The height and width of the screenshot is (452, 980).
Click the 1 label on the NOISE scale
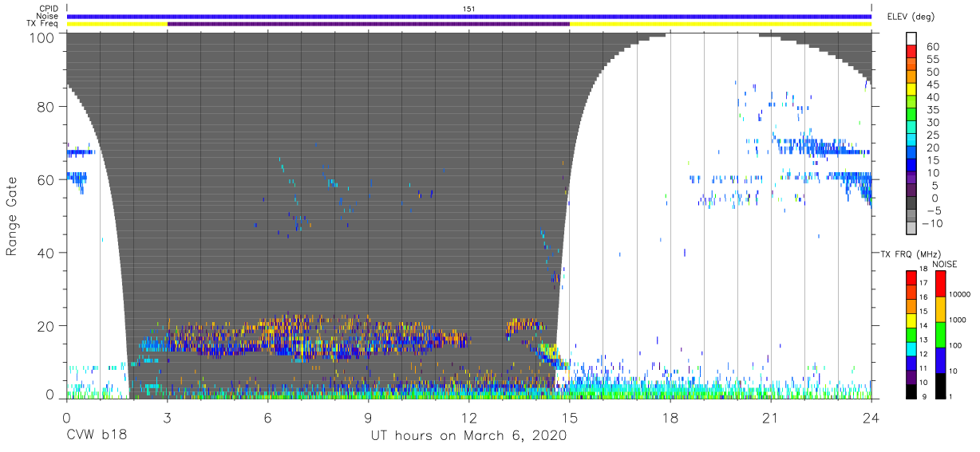coord(951,397)
